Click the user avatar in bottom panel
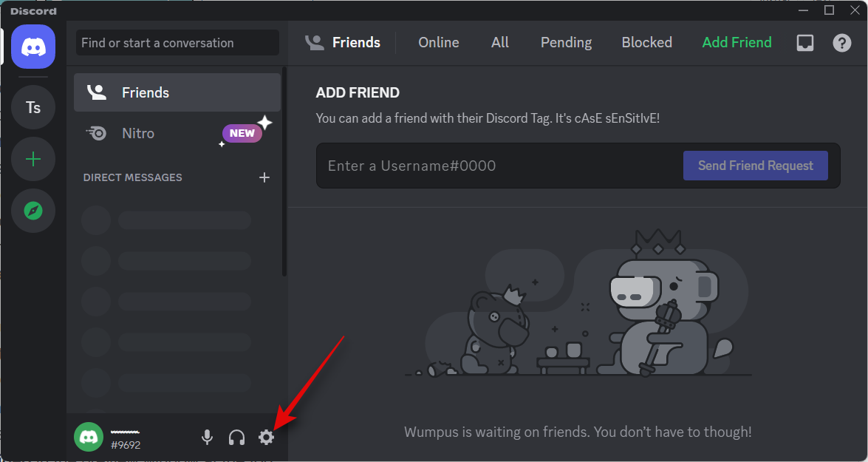This screenshot has height=462, width=868. 89,437
